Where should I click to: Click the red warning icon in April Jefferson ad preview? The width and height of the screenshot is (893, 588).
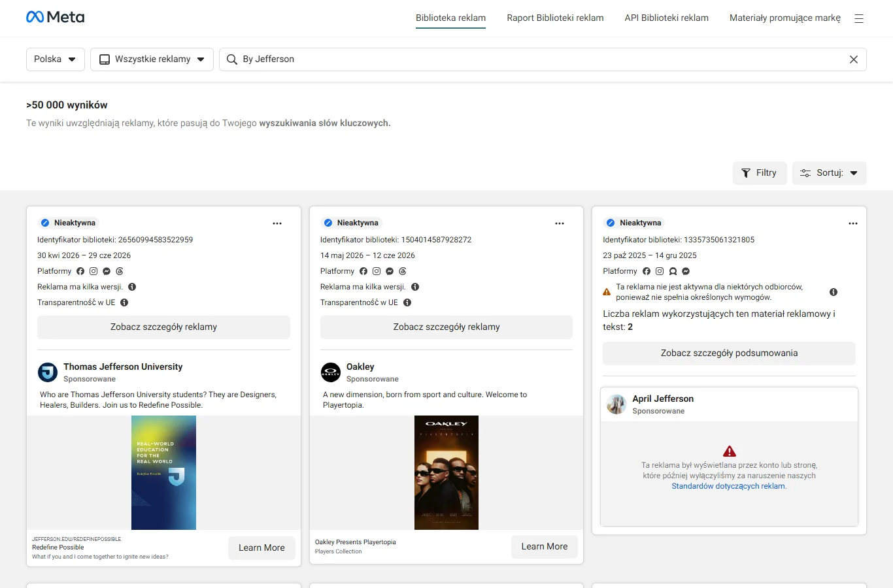(730, 451)
